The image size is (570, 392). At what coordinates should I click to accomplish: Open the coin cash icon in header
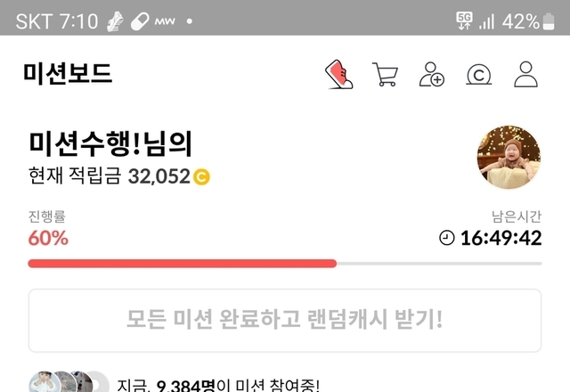click(x=479, y=75)
